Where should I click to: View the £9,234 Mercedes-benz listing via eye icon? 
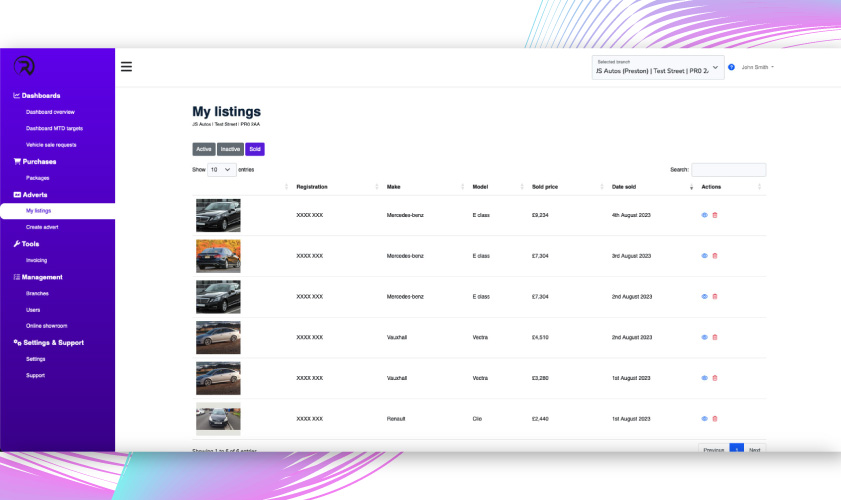point(704,214)
